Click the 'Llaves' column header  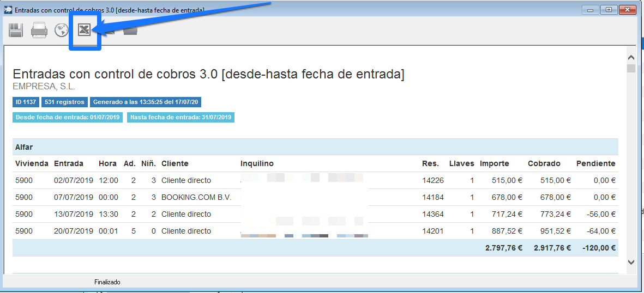[x=462, y=163]
